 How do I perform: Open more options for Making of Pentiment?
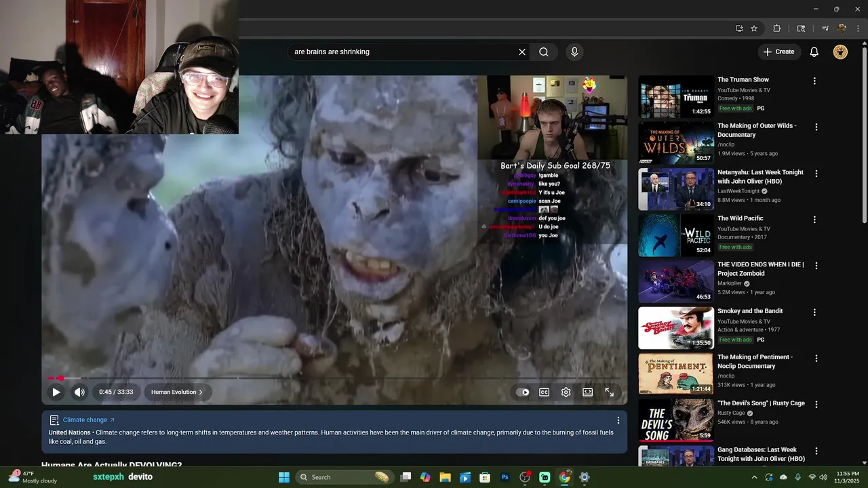pos(816,359)
